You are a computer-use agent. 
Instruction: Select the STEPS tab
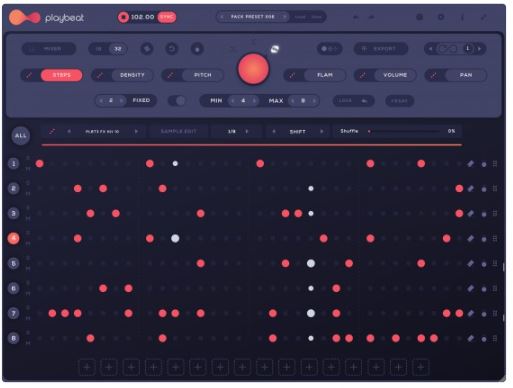[x=62, y=75]
